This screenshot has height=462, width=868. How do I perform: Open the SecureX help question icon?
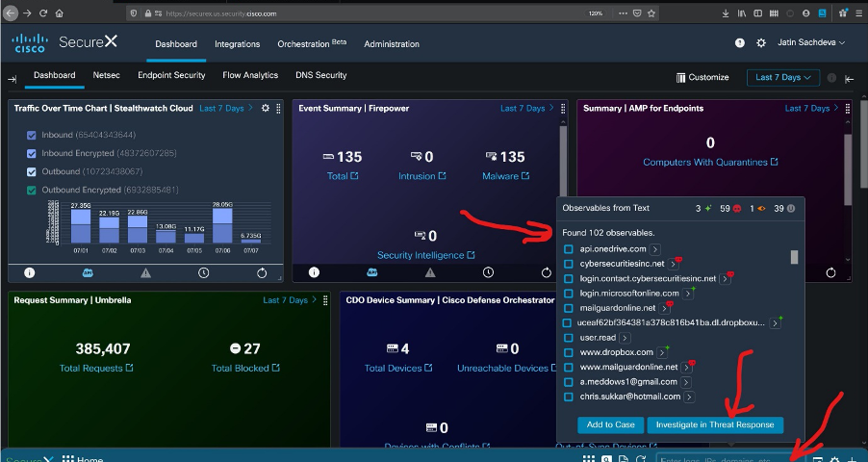coord(740,42)
